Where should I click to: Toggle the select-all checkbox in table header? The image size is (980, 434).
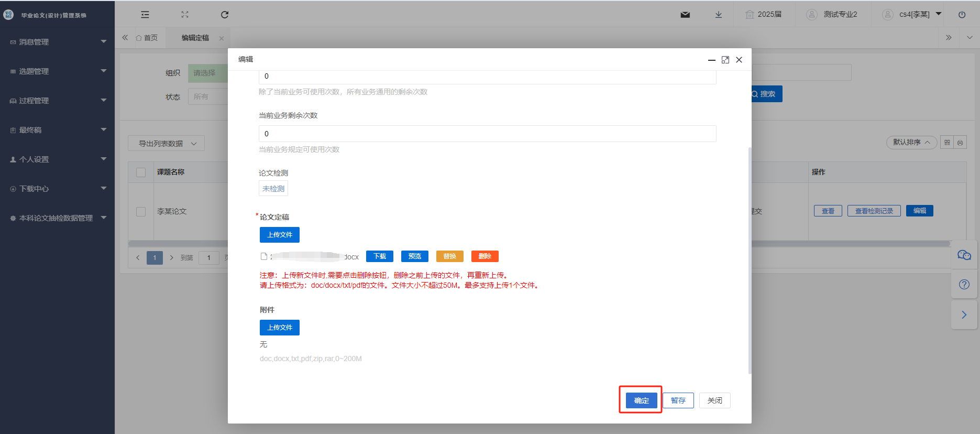point(141,172)
